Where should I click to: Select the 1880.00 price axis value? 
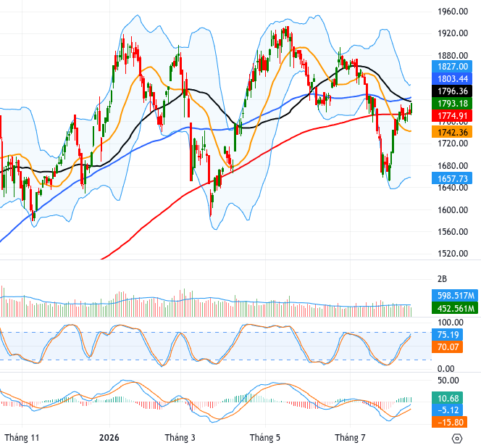click(453, 56)
